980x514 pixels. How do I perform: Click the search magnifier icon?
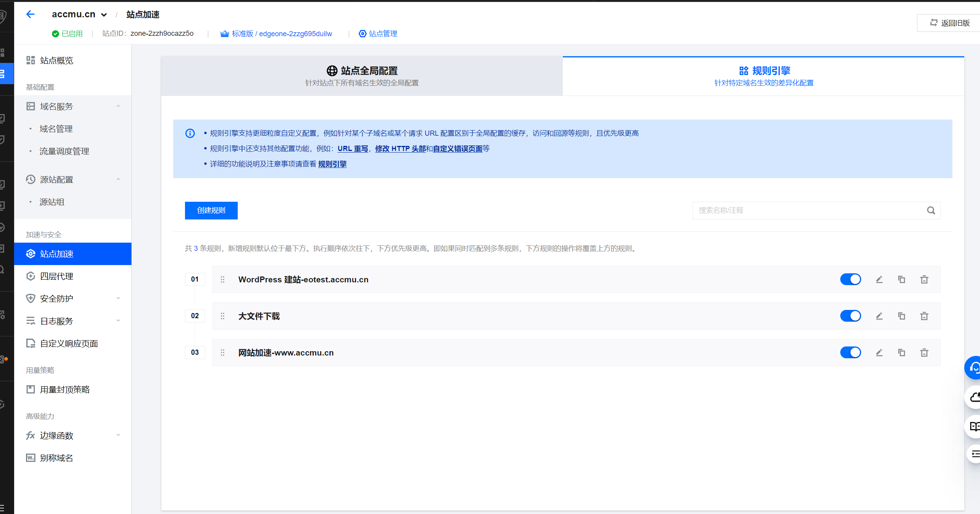(931, 210)
